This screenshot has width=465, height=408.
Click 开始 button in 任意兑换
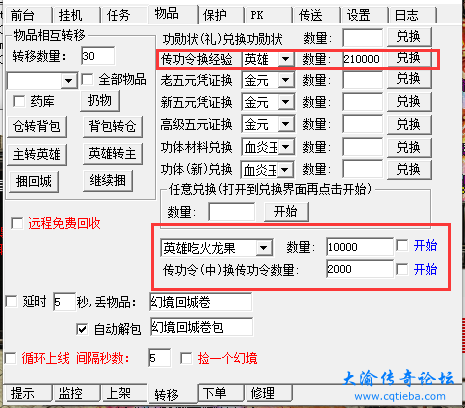tap(286, 212)
